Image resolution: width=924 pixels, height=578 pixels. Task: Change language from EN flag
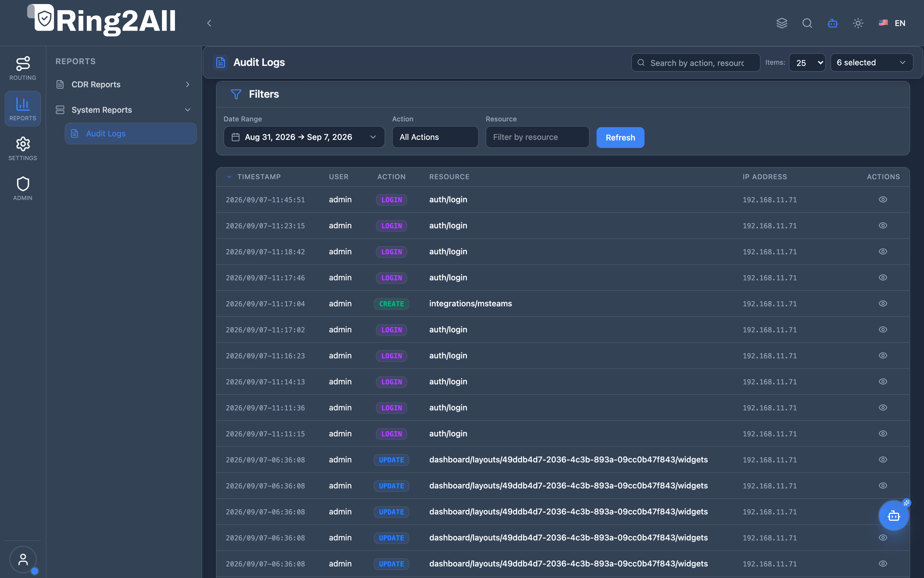point(892,23)
